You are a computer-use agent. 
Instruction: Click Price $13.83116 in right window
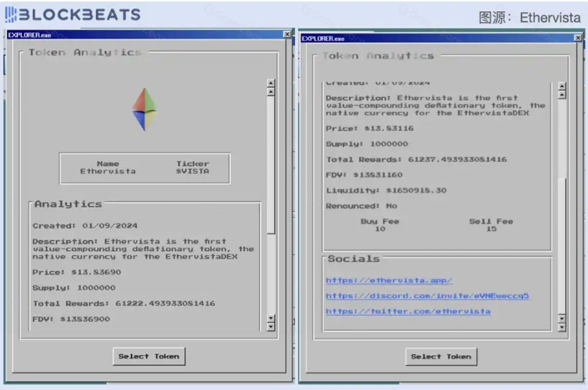click(370, 128)
